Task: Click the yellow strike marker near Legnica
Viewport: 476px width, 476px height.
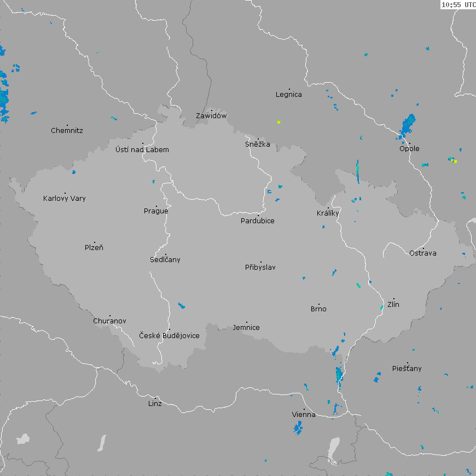Action: (278, 122)
